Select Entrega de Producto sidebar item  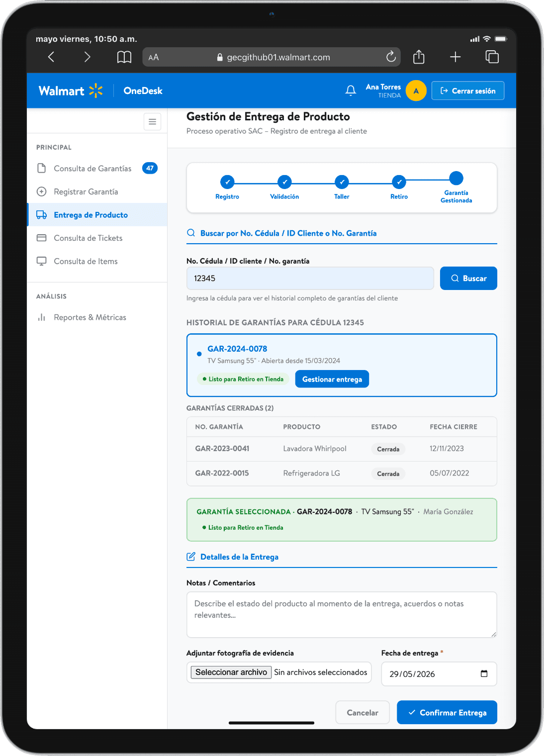pos(97,215)
